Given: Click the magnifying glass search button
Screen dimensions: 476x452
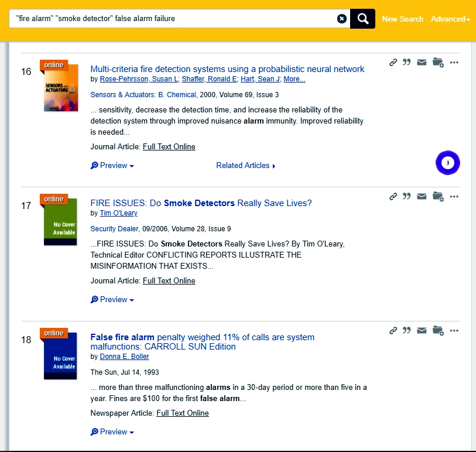Looking at the screenshot, I should coord(362,19).
